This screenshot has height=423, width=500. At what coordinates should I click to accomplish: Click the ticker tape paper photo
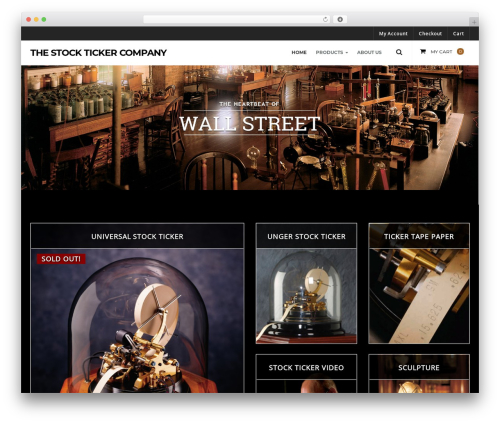[419, 296]
